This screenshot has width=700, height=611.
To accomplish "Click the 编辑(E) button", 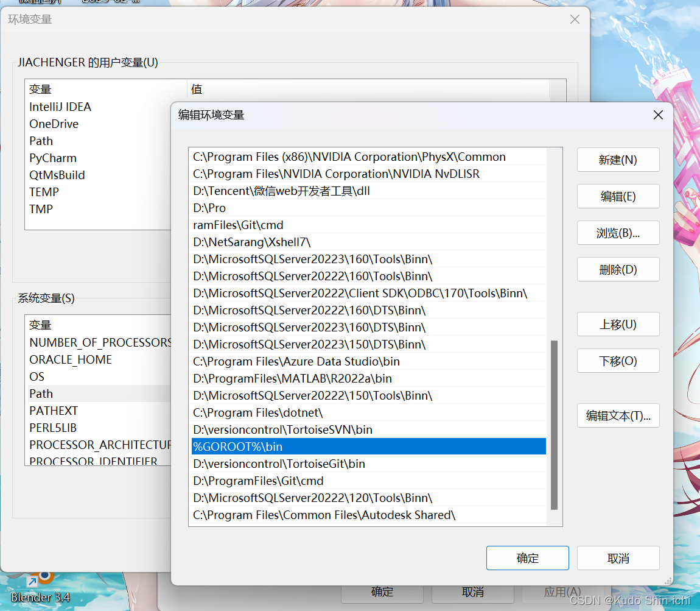I will point(618,196).
